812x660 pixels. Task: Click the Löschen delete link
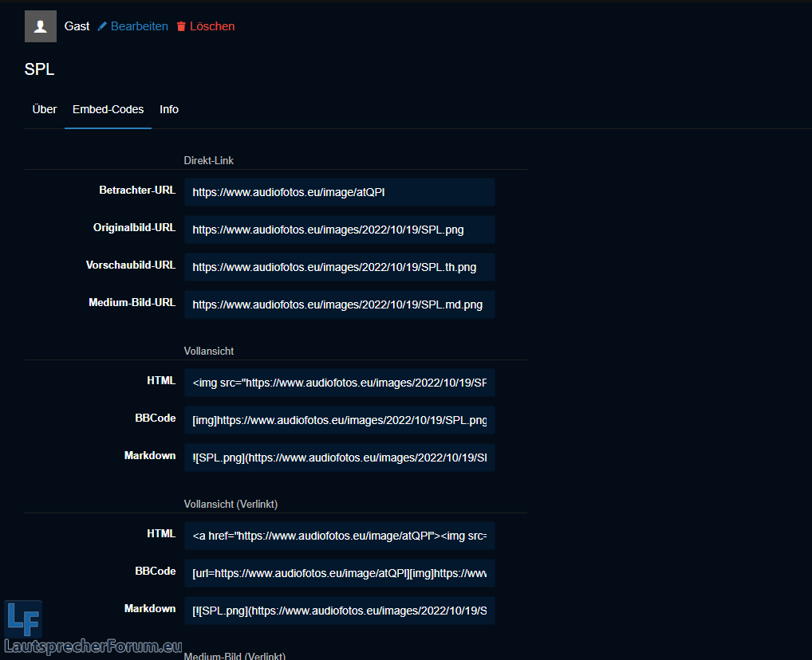point(212,26)
